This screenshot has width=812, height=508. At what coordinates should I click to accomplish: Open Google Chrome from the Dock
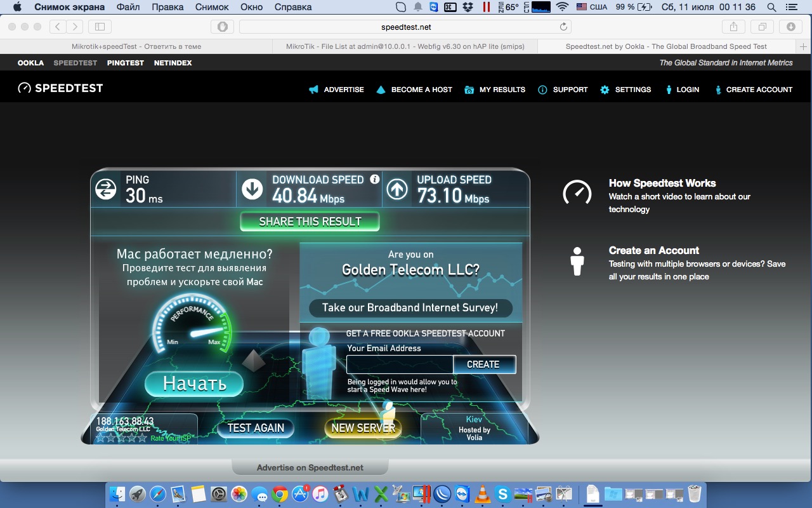pos(280,493)
